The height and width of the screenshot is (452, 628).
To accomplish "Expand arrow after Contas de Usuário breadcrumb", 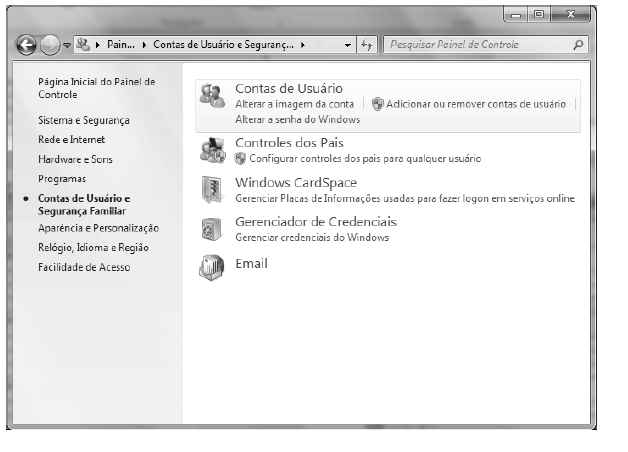I will coord(303,45).
